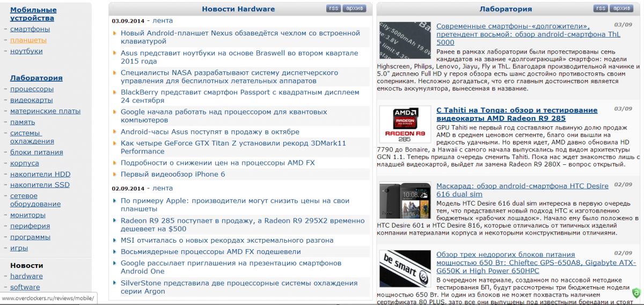Open MSI extreme overclocking records news
The image size is (644, 305).
point(227,240)
